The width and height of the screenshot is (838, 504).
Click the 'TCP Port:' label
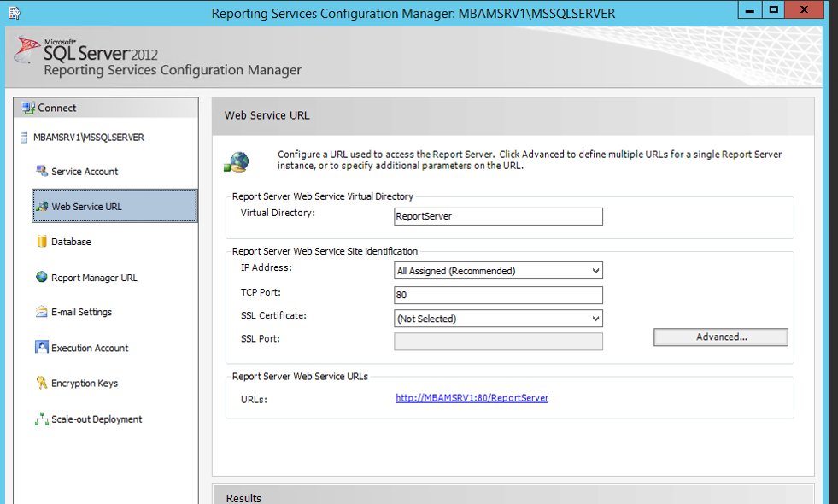261,292
